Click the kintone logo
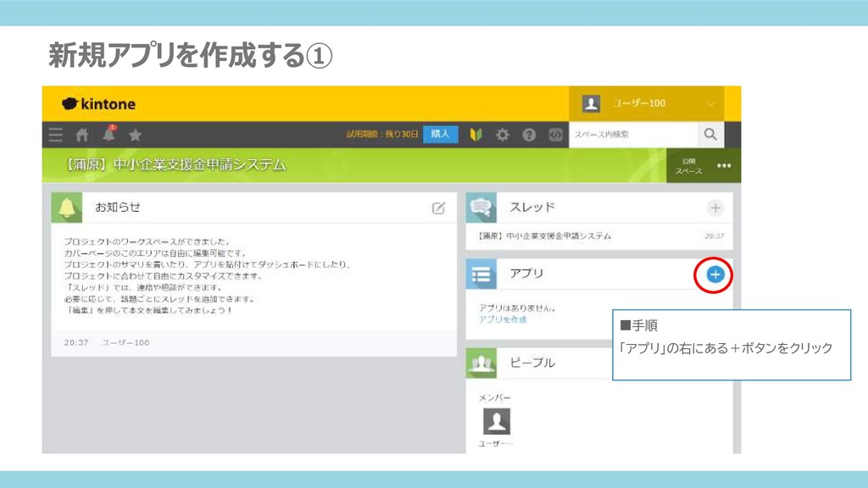868x488 pixels. [98, 104]
